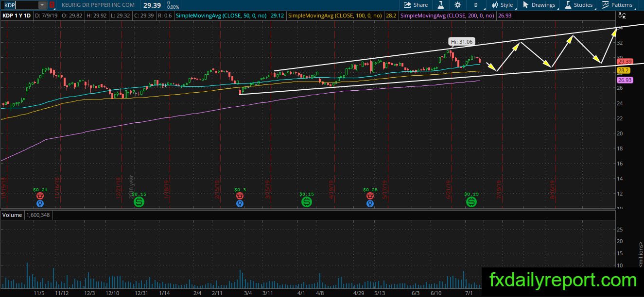Open the Patterns dropdown
Screen dimensions: 644x297
pos(617,5)
